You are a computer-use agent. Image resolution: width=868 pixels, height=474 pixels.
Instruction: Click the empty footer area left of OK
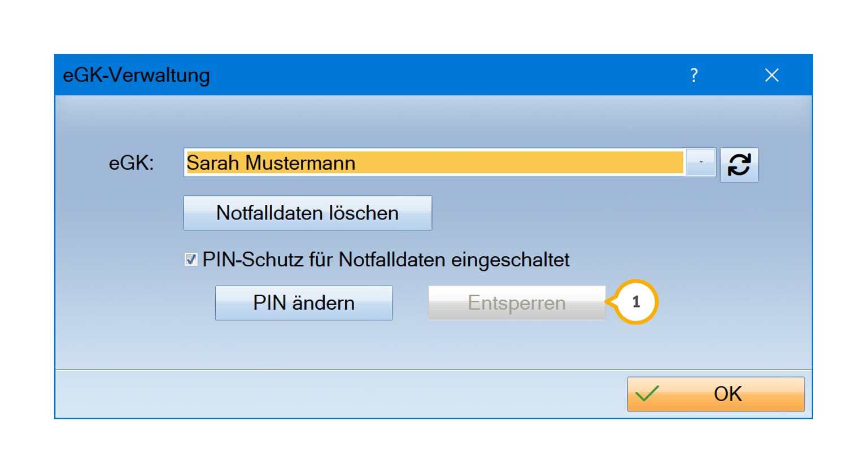(339, 394)
